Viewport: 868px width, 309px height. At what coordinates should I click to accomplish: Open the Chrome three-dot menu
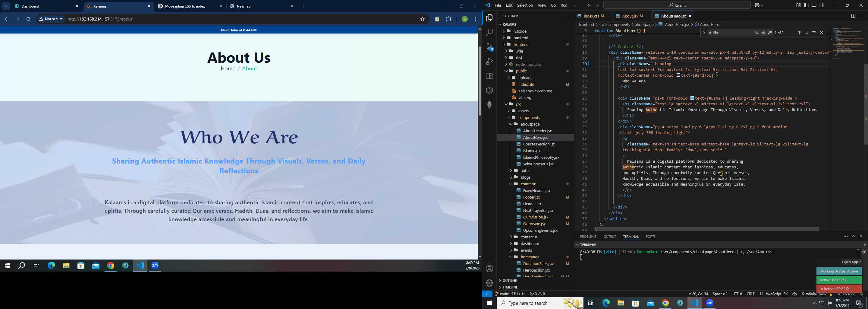coord(476,19)
